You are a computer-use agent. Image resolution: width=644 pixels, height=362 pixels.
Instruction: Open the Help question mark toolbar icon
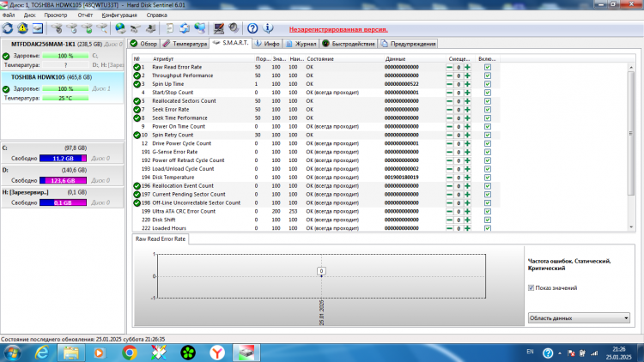click(x=252, y=28)
